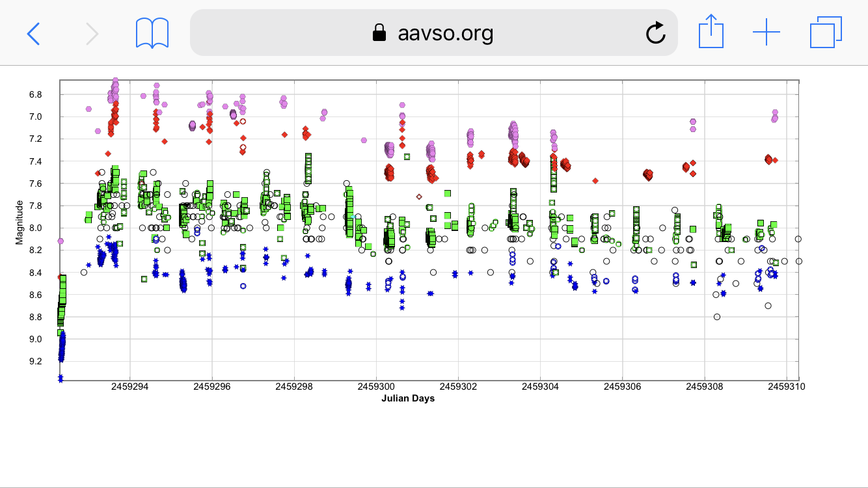Open the share sheet icon
Image resolution: width=868 pixels, height=488 pixels.
point(711,32)
